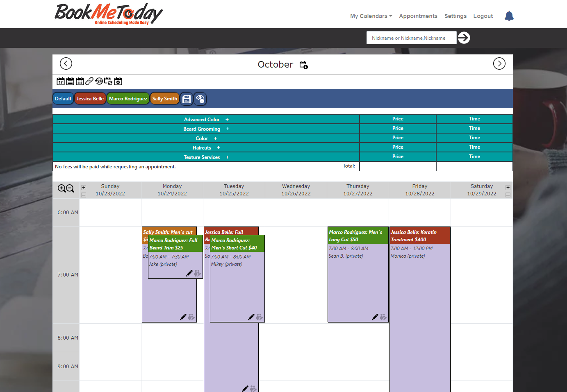Screen dimensions: 567x392
Task: Edit Marco Rodriguez's Full Beard Trim with the pencil icon
Action: 189,273
